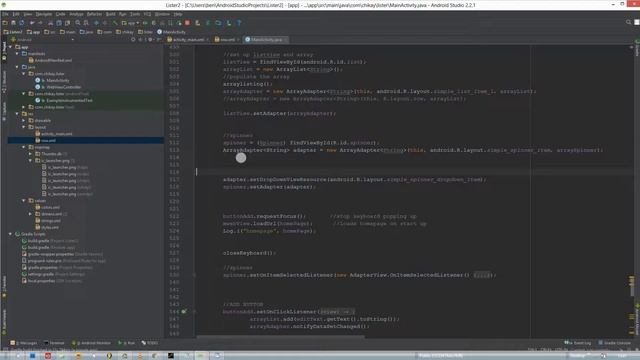The width and height of the screenshot is (640, 360).
Task: Open the Build menu
Action: point(111,14)
